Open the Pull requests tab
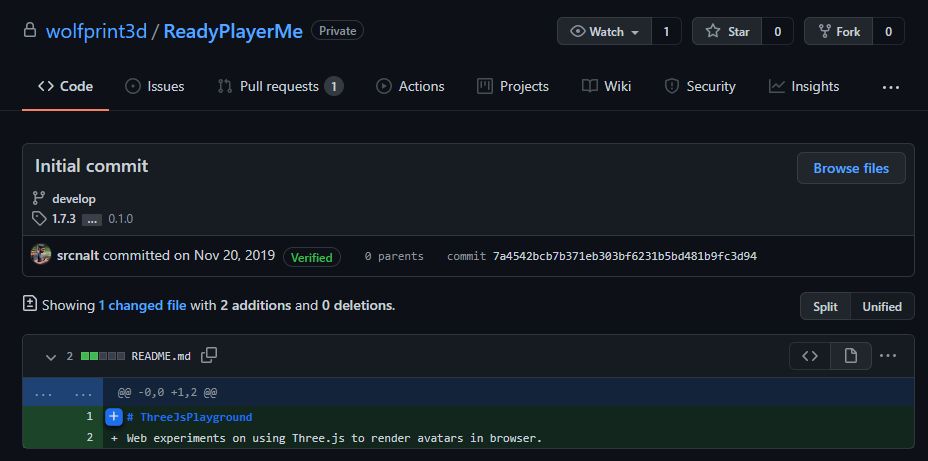The image size is (928, 461). 280,86
